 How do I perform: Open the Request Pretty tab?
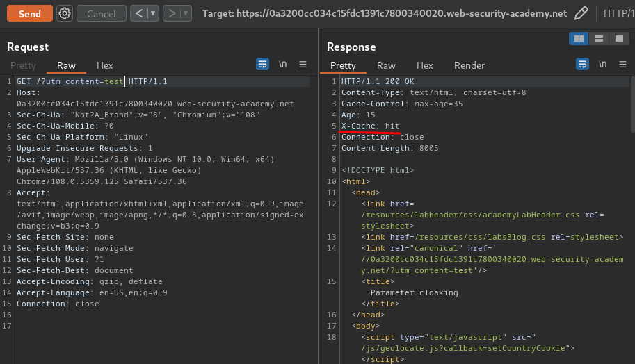23,65
